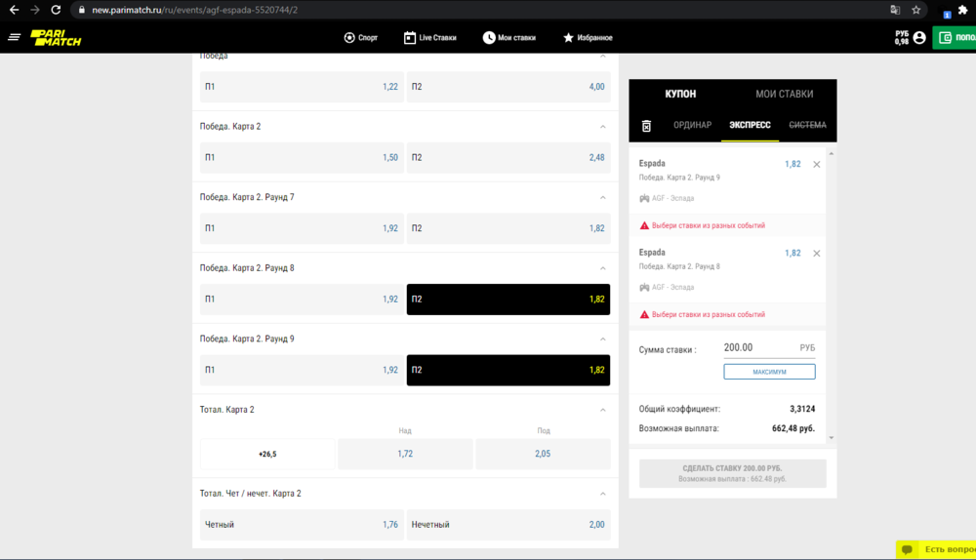This screenshot has height=560, width=976.
Task: Remove Раунд 8 bet from coupon
Action: pos(817,254)
